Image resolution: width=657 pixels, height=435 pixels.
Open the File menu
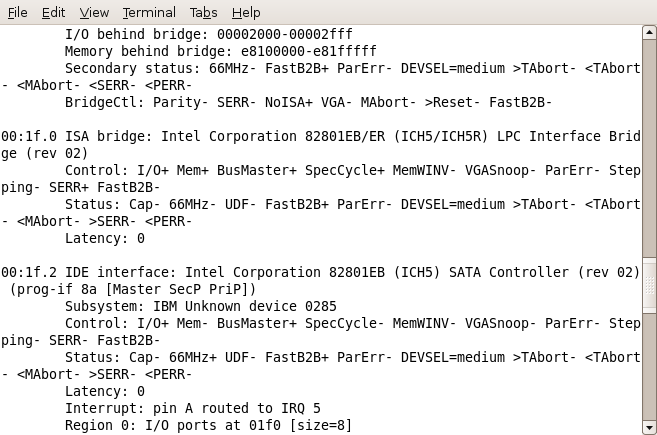tap(17, 13)
